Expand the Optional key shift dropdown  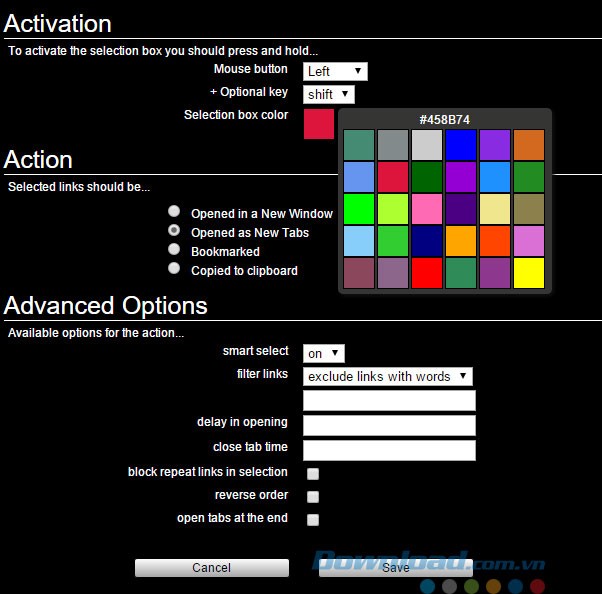click(x=329, y=94)
